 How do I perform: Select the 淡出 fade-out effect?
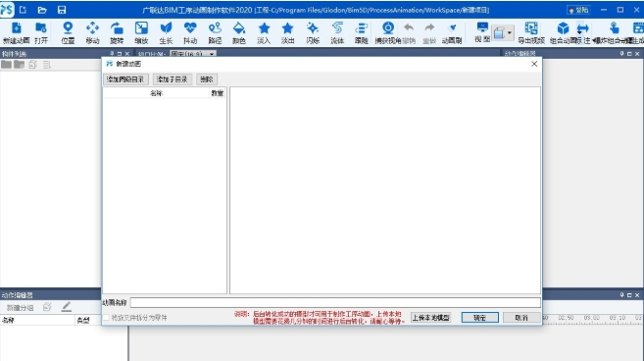(x=287, y=33)
